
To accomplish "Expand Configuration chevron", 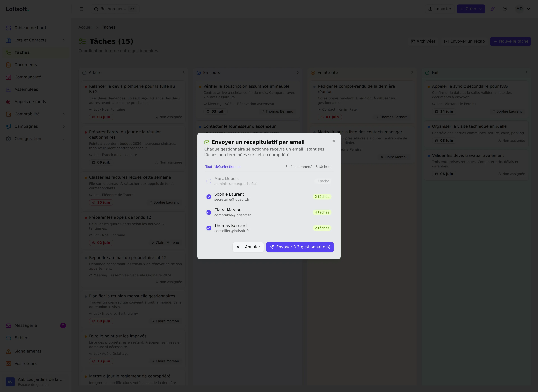I will pos(64,139).
